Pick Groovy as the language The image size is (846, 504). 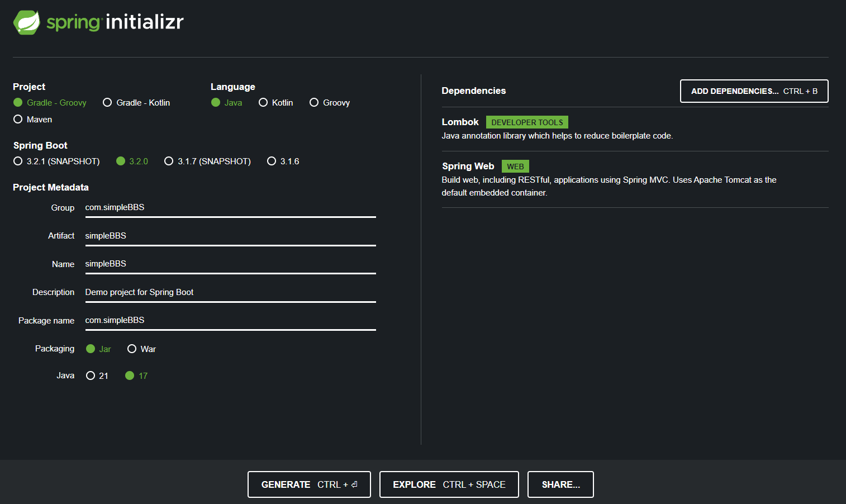[x=330, y=103]
